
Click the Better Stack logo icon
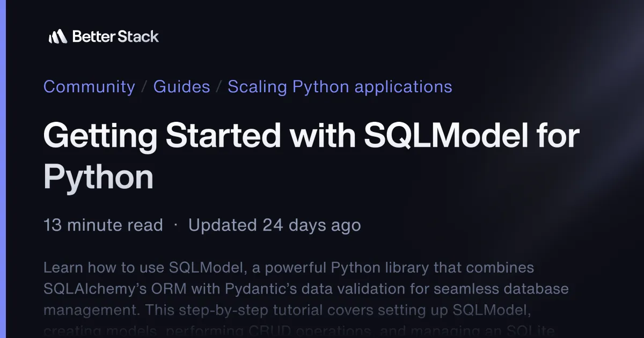58,36
